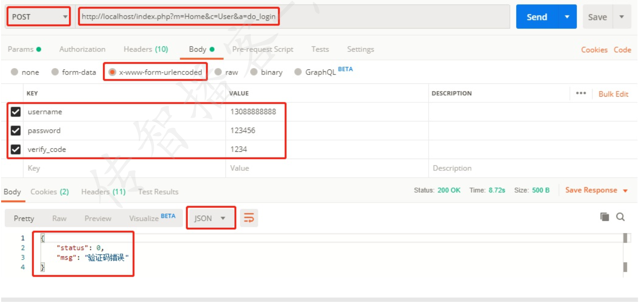Click the Send dropdown arrow
Image resolution: width=644 pixels, height=302 pixels.
click(567, 17)
